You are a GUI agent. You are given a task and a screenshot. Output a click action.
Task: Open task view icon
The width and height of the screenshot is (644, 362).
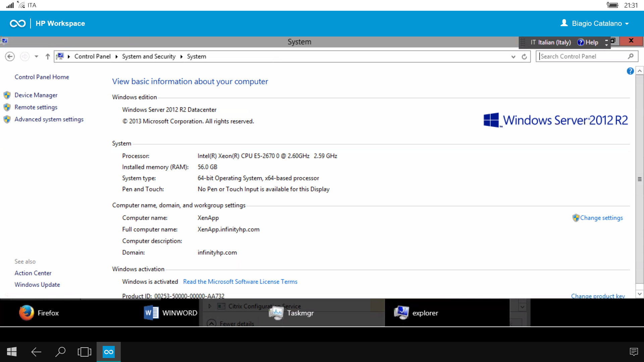click(x=85, y=352)
